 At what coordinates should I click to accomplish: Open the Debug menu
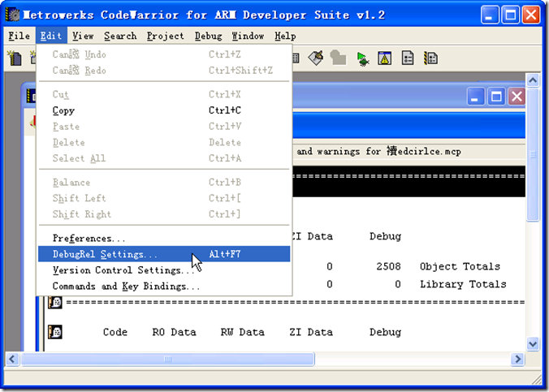(x=209, y=36)
